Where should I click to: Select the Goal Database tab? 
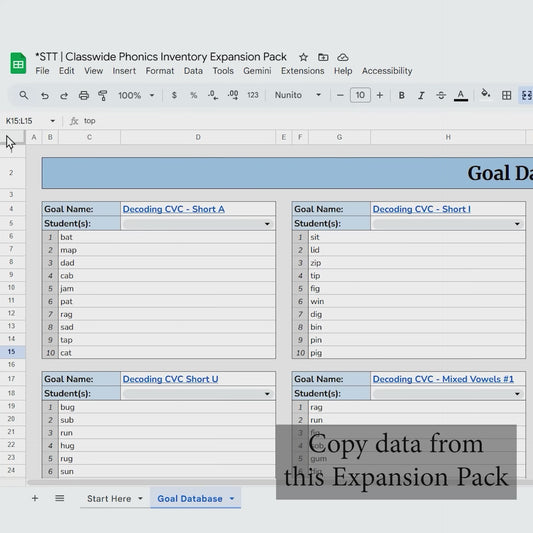(x=190, y=499)
